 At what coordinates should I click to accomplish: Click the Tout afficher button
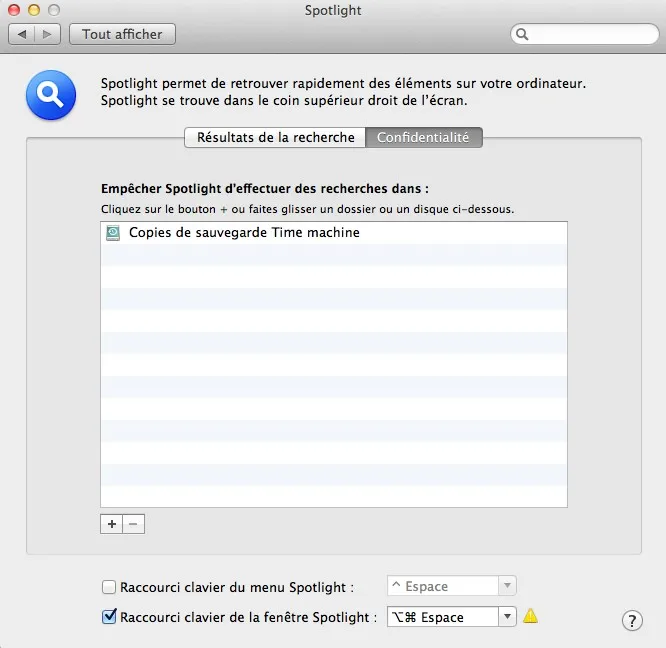point(122,34)
